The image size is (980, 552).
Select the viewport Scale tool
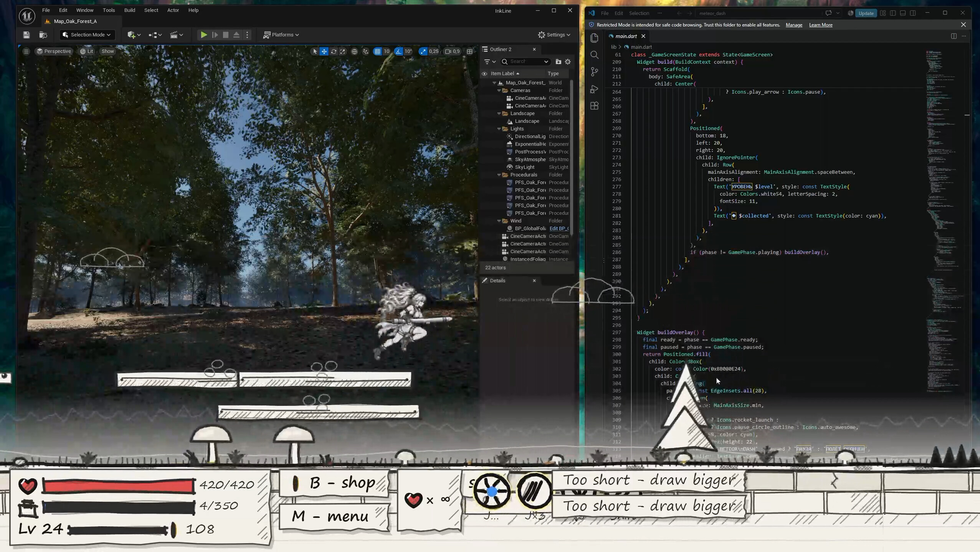342,51
